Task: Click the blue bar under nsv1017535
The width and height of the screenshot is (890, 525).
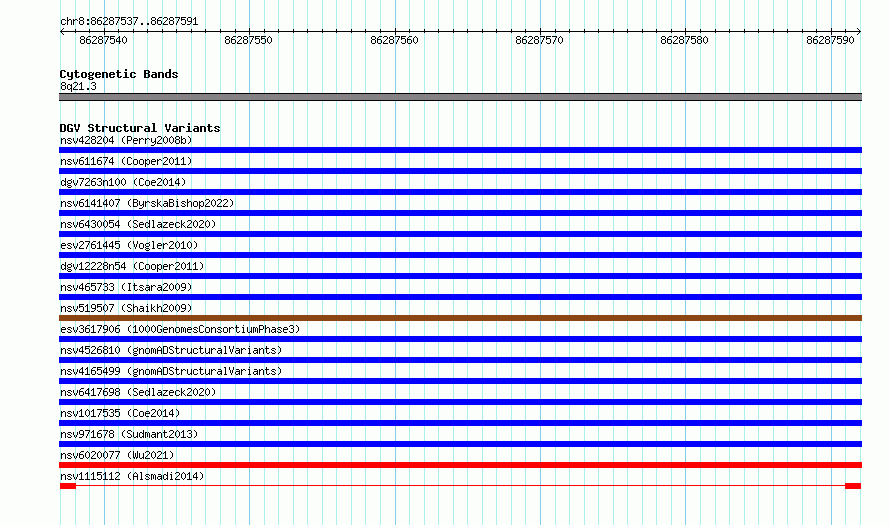Action: point(460,423)
